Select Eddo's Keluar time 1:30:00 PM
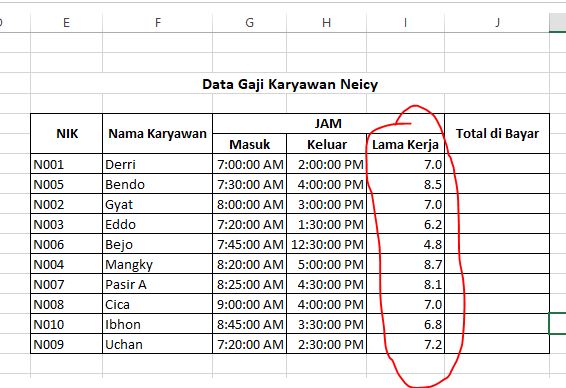 click(326, 224)
